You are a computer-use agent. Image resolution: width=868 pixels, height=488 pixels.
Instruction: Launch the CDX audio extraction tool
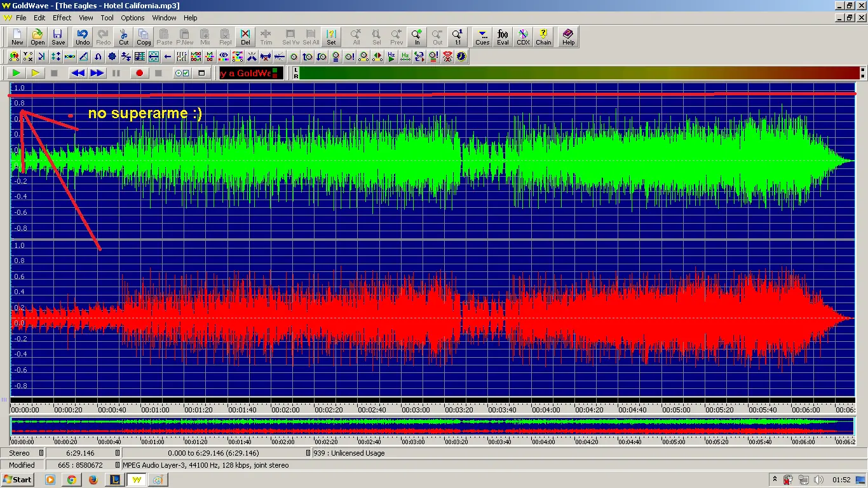tap(523, 37)
